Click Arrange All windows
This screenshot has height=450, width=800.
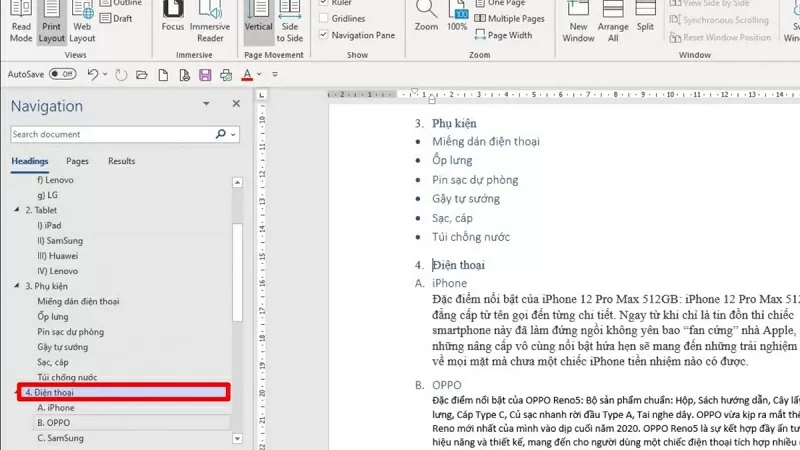(613, 22)
